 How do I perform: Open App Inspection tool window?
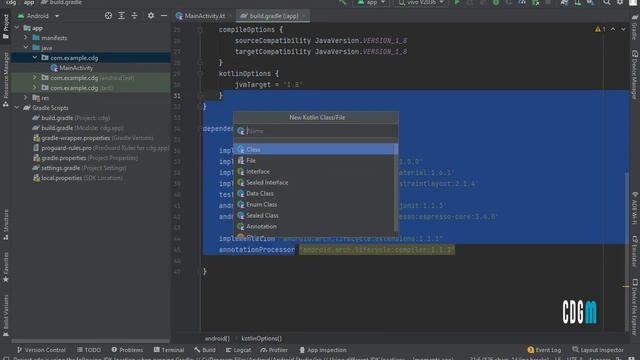coord(322,350)
